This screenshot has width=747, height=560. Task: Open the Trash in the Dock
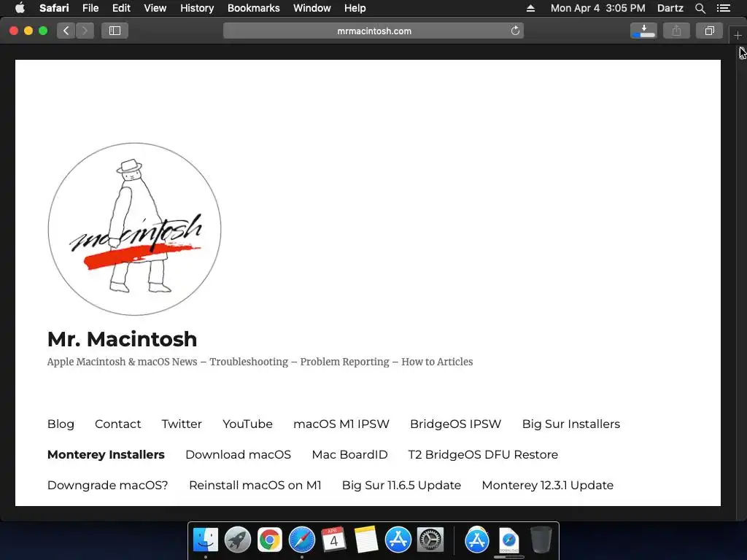click(541, 540)
